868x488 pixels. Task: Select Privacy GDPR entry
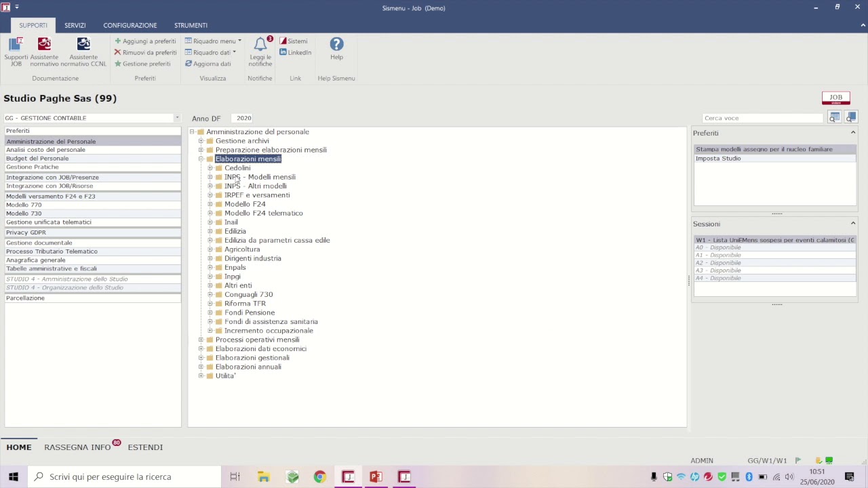point(92,232)
